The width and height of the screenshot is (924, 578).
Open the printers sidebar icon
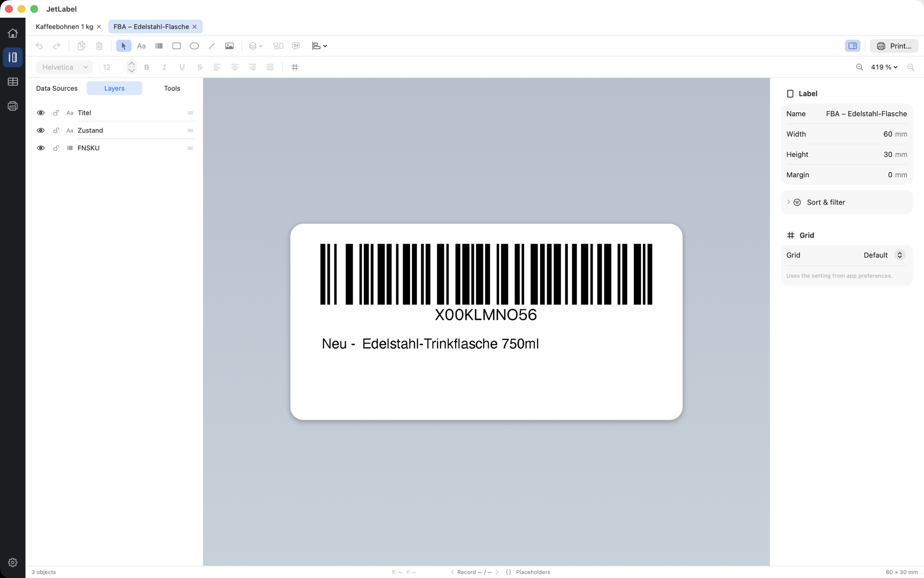click(13, 106)
